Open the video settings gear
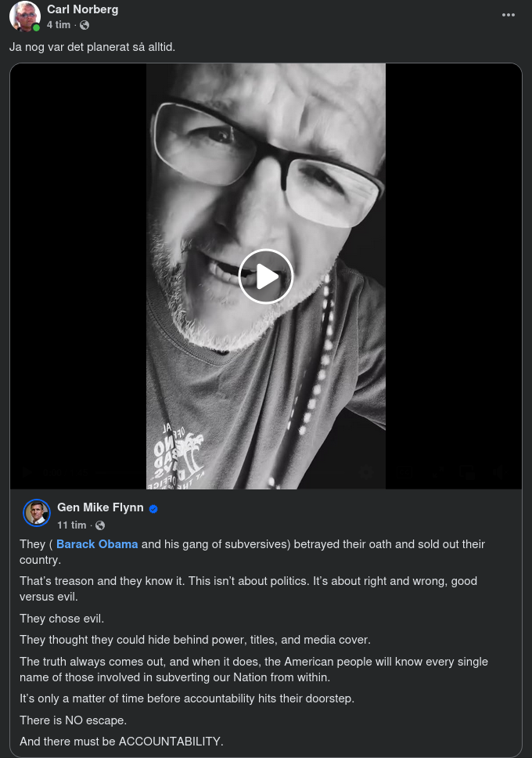The height and width of the screenshot is (758, 532). (365, 472)
